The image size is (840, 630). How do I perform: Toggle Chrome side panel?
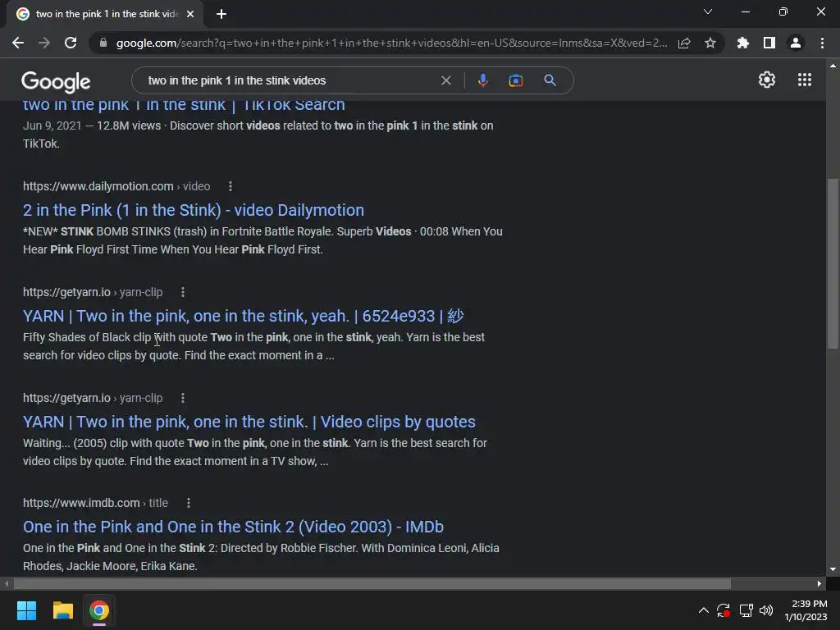coord(769,43)
